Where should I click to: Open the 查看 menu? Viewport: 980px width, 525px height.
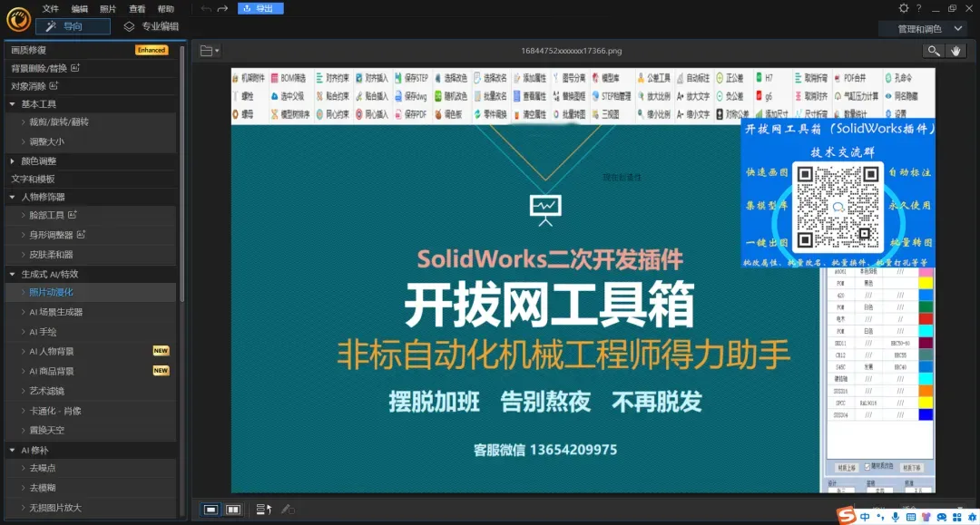coord(137,9)
